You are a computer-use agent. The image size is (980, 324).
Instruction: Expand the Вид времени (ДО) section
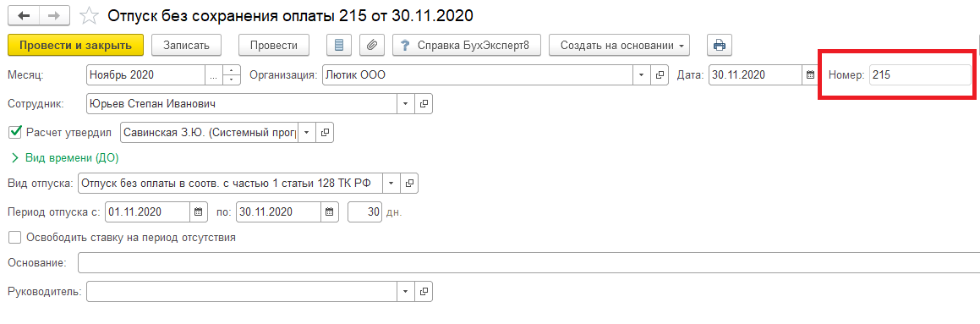(x=65, y=157)
